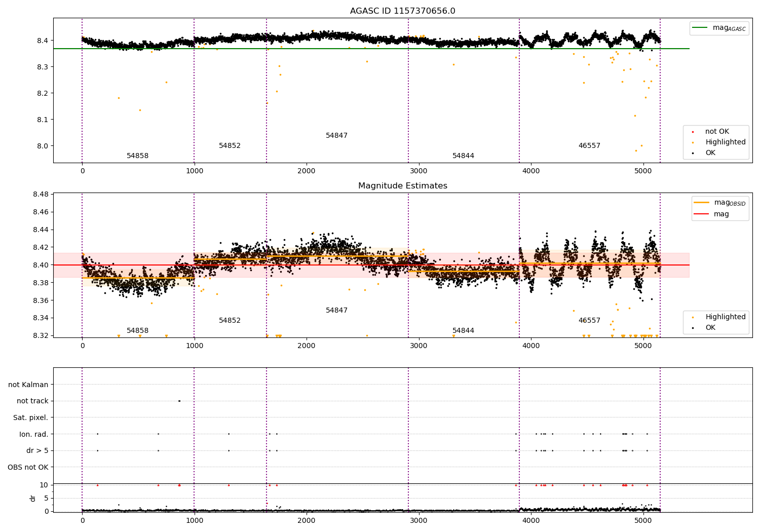
Task: Click the 5 tick on the dr axis
Action: coord(47,498)
